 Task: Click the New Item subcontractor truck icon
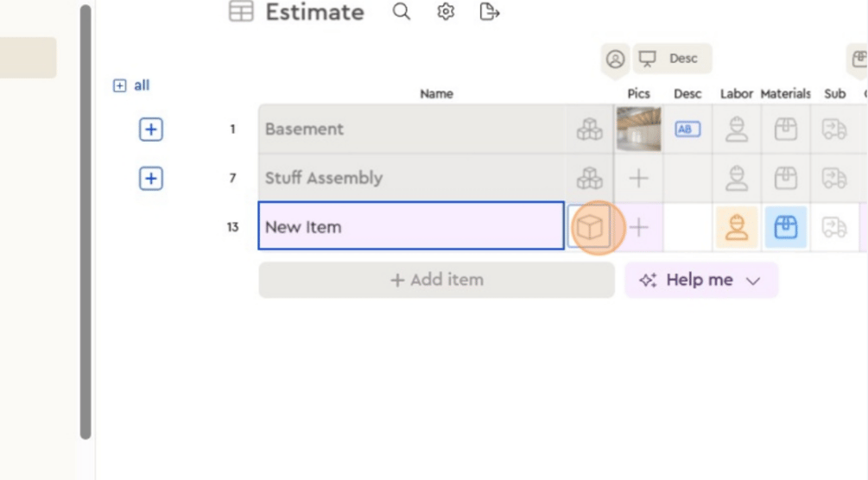click(x=834, y=227)
